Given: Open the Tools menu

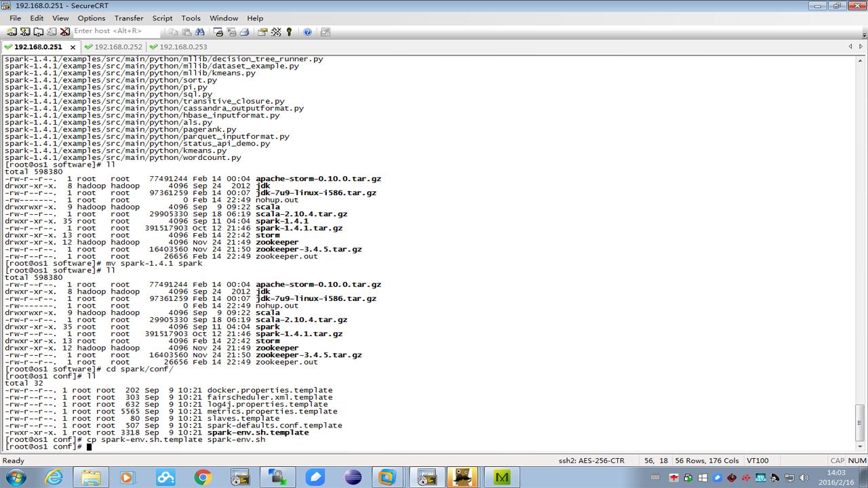Looking at the screenshot, I should tap(191, 18).
